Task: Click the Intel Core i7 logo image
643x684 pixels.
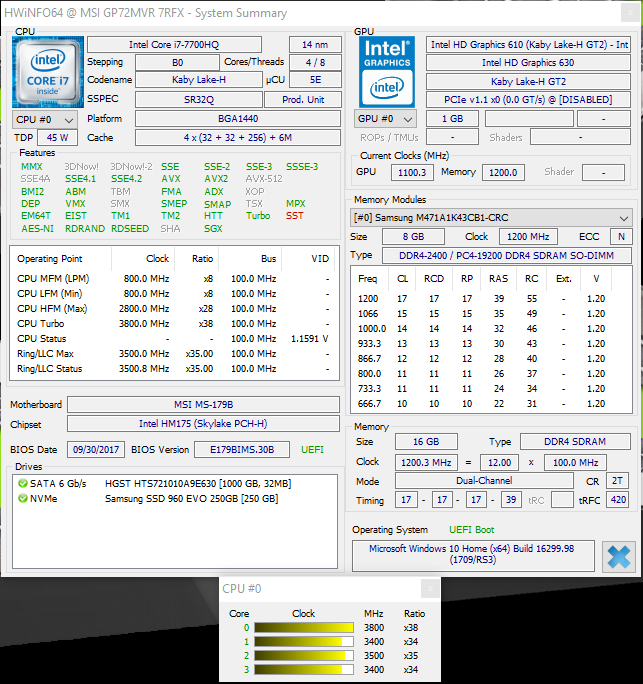Action: coord(48,72)
